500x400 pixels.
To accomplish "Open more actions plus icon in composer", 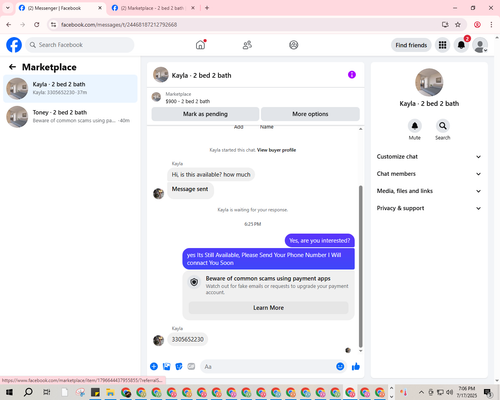I will tap(154, 367).
